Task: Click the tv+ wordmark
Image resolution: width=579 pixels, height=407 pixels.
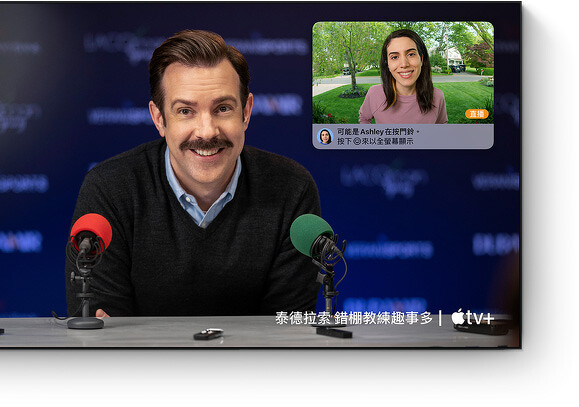Action: (x=480, y=318)
